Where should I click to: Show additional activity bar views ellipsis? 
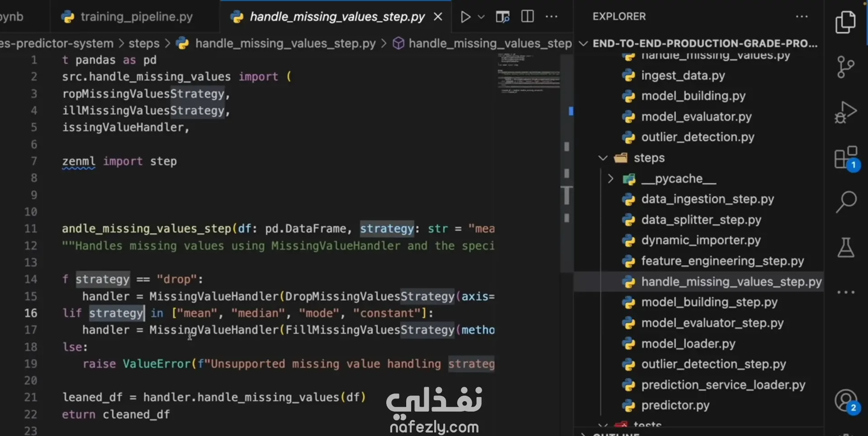pos(845,292)
